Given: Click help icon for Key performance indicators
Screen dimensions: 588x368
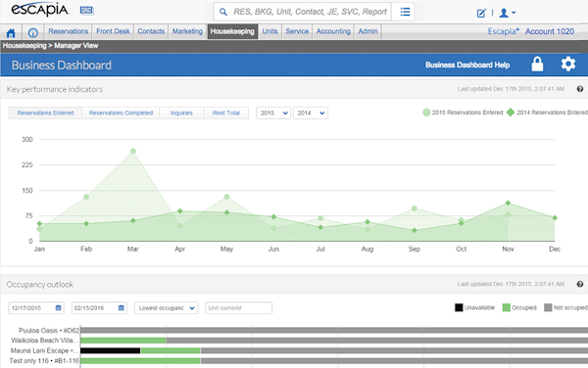Looking at the screenshot, I should (580, 89).
